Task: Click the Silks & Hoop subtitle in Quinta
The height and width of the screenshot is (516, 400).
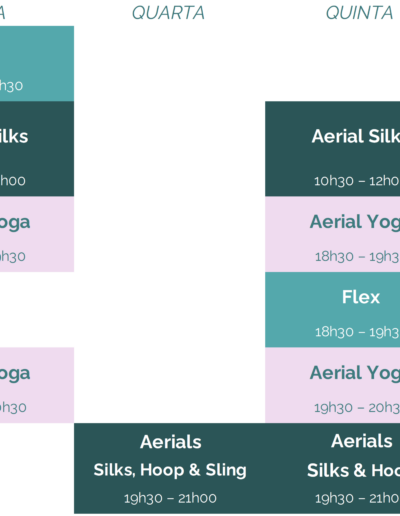Action: tap(353, 470)
